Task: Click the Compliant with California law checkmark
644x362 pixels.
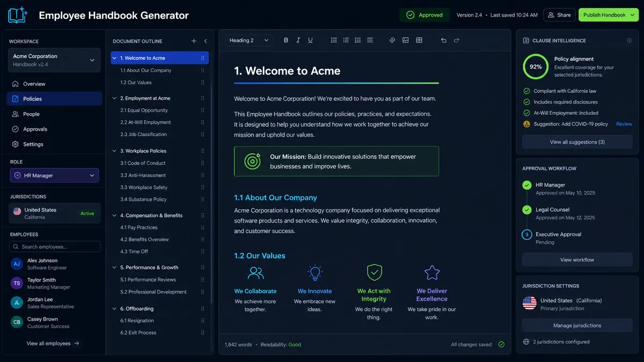Action: (x=526, y=91)
